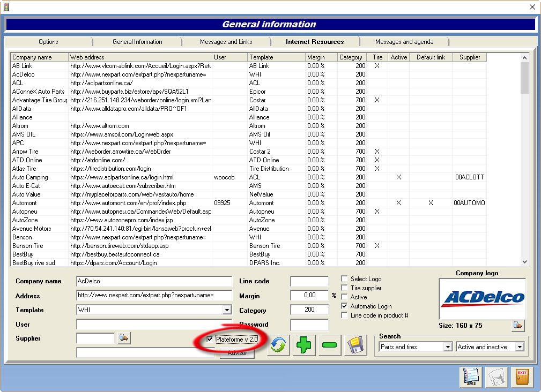Add a new resource with green plus

(x=303, y=345)
